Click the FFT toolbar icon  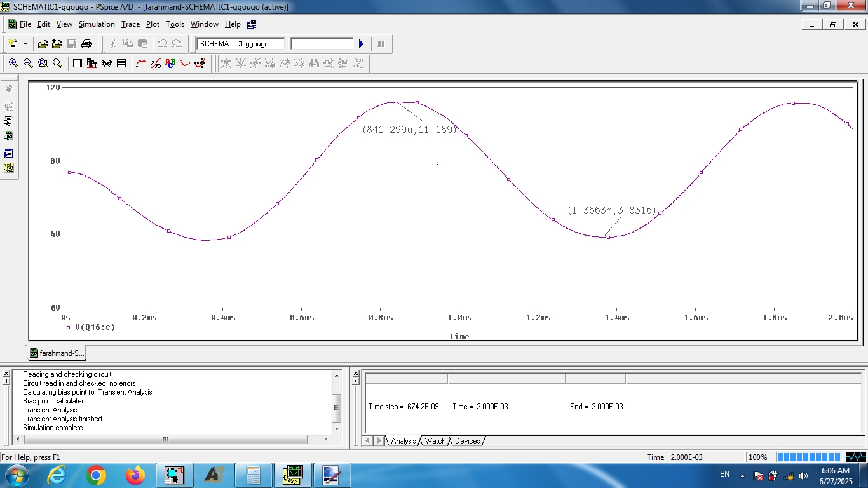pyautogui.click(x=92, y=64)
